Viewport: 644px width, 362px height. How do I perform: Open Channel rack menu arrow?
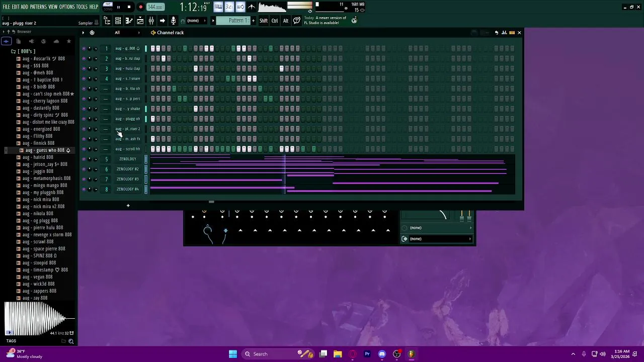83,33
